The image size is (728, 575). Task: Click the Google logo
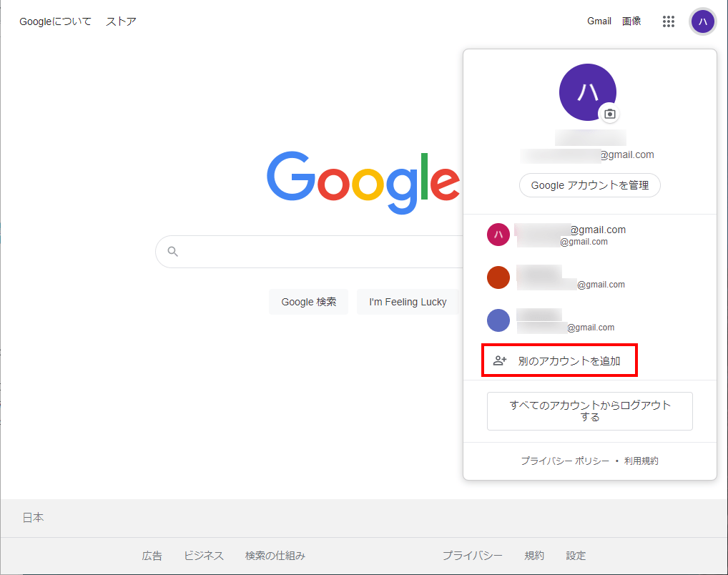click(363, 182)
